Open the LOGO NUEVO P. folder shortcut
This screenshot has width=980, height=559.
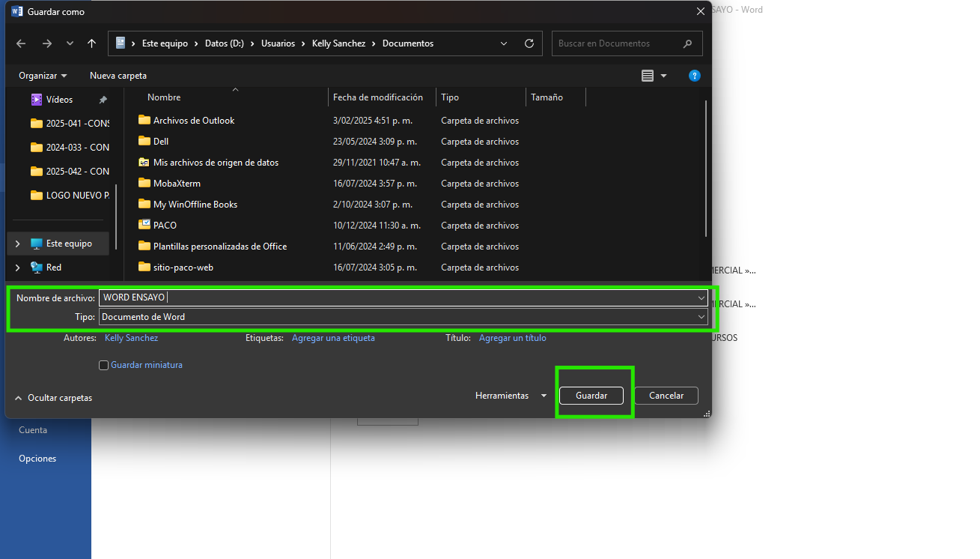[x=69, y=196]
